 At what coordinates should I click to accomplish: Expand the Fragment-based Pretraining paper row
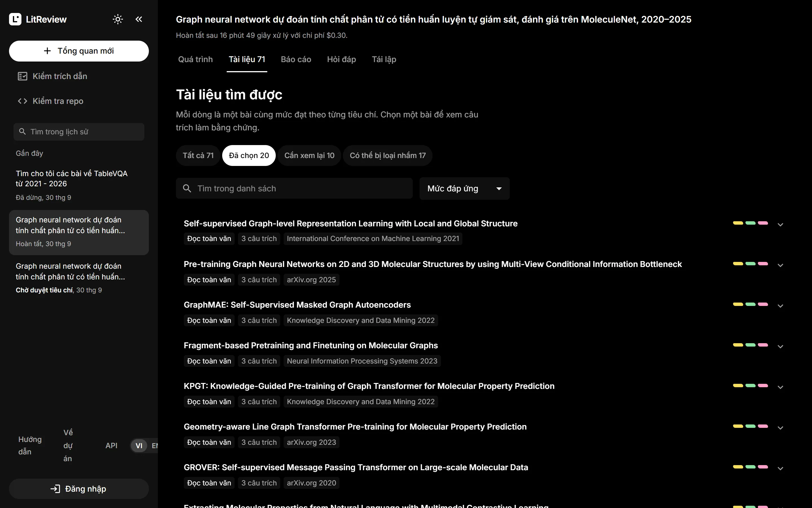pos(780,346)
